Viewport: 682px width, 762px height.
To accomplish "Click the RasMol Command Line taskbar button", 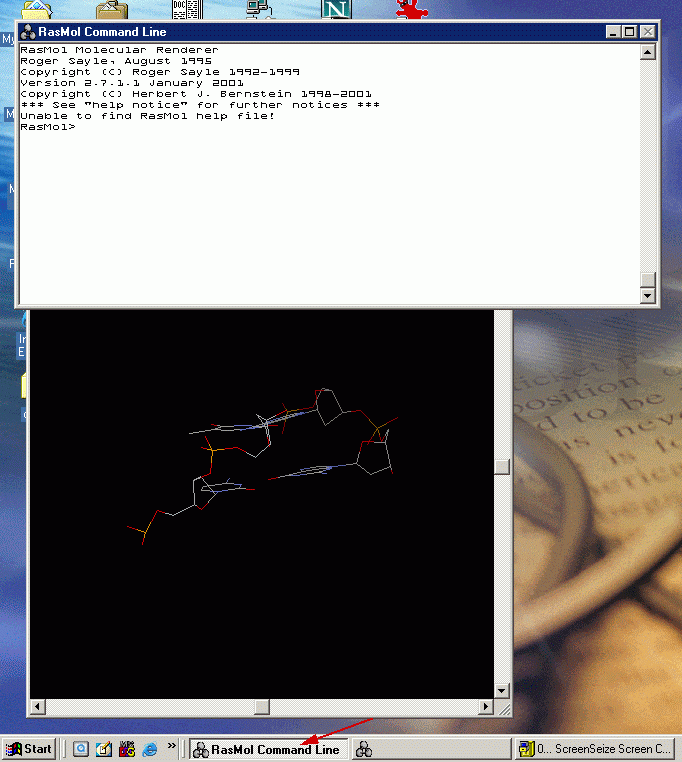I will pos(269,749).
